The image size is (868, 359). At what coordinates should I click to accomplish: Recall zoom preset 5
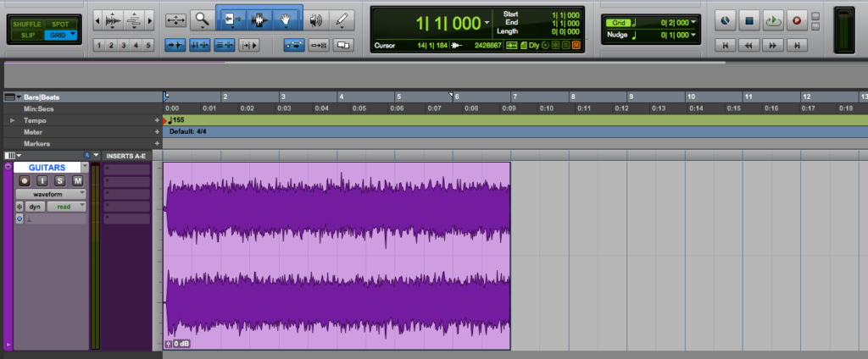(147, 46)
